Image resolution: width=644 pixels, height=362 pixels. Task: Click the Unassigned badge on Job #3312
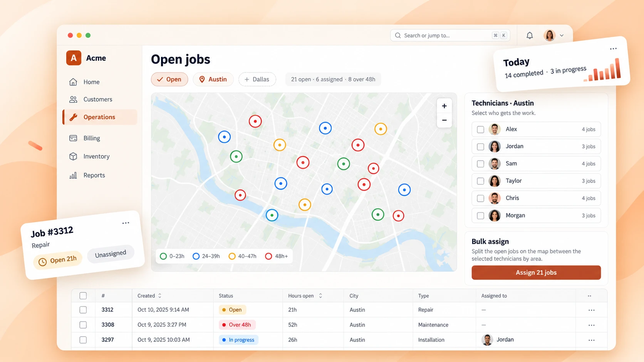point(111,254)
